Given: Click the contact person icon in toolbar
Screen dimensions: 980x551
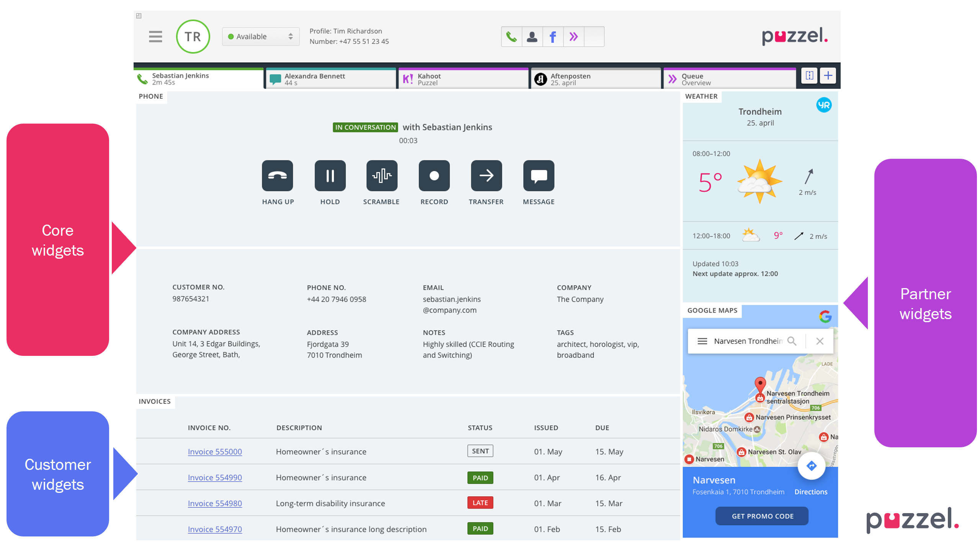Looking at the screenshot, I should click(532, 37).
